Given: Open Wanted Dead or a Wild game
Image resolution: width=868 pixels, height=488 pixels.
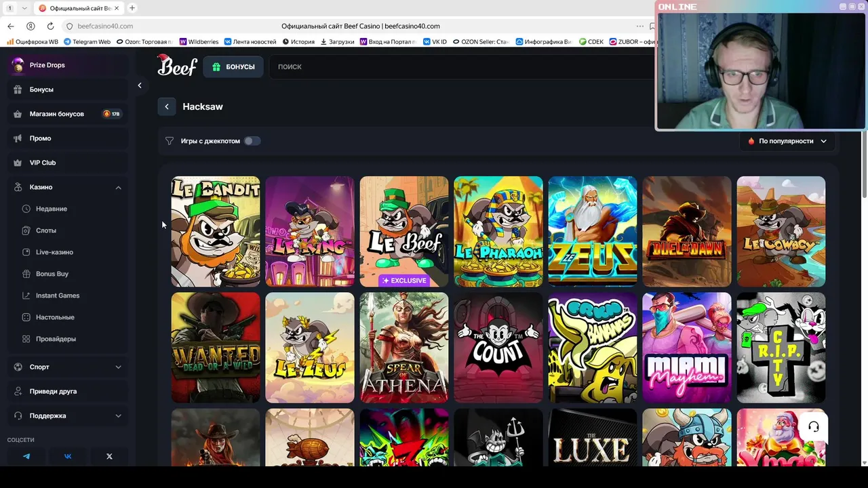Looking at the screenshot, I should [216, 348].
